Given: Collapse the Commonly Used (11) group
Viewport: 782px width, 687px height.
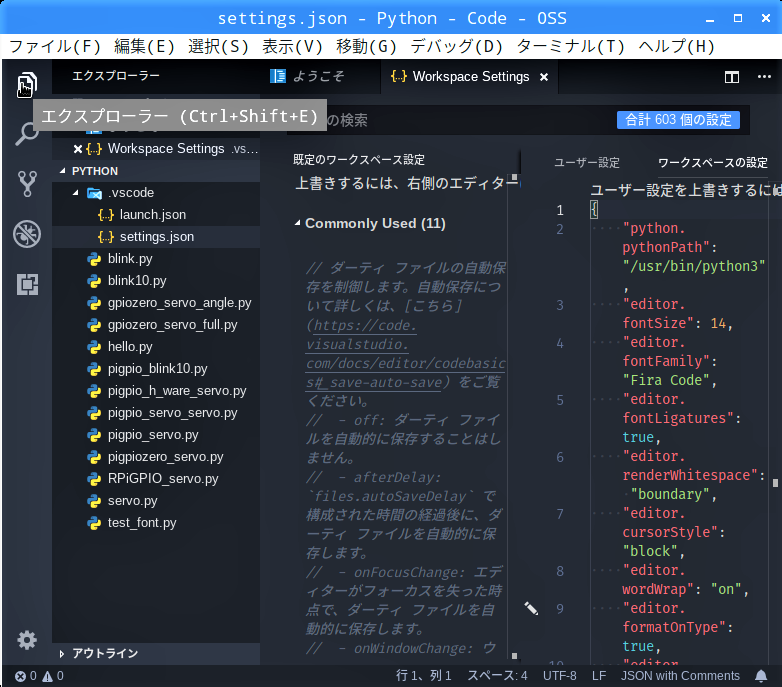Looking at the screenshot, I should (297, 223).
